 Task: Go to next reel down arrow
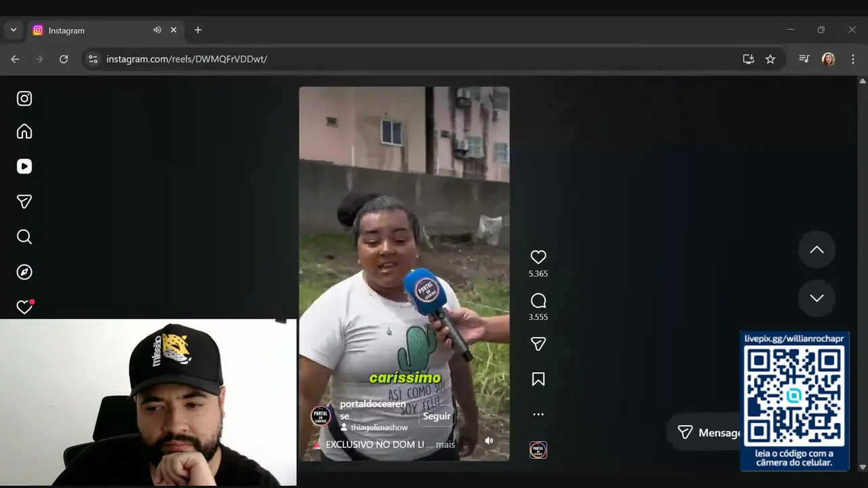817,298
